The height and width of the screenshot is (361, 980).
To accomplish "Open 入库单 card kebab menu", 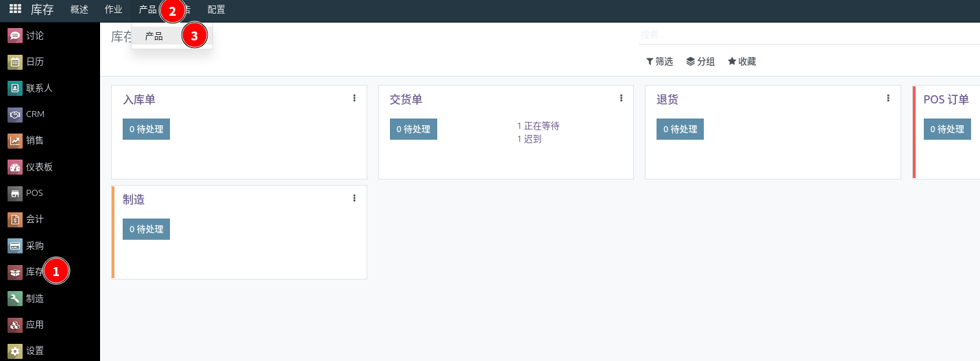I will point(354,99).
